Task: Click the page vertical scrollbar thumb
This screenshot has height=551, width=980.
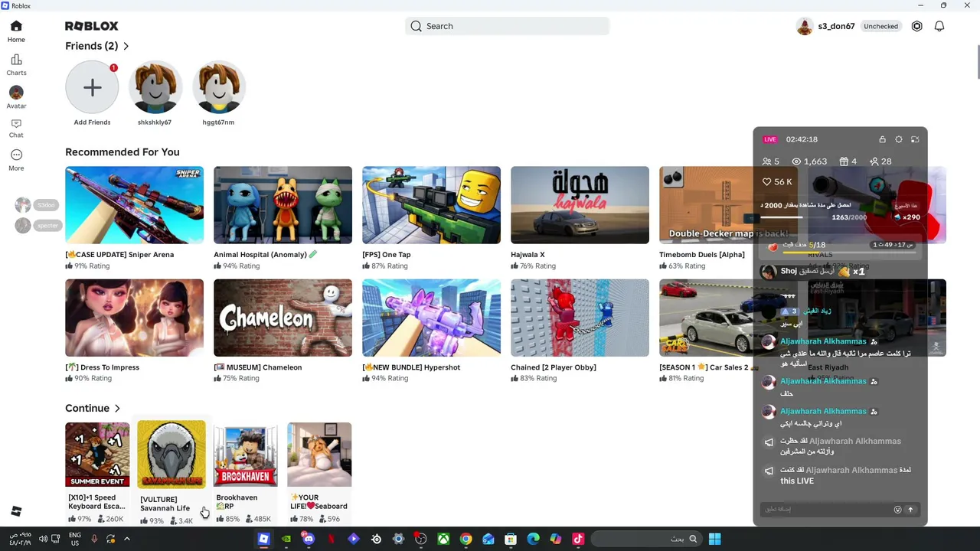Action: pyautogui.click(x=977, y=61)
